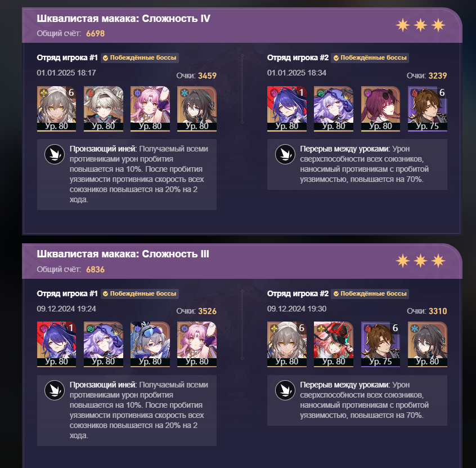Click checkmark icon in Сложность IV squad #1 badge
The image size is (476, 468).
[105, 58]
